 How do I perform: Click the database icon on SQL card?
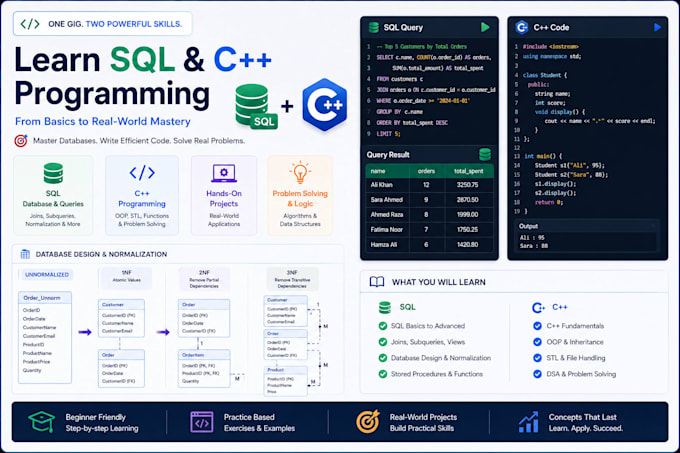(x=53, y=173)
